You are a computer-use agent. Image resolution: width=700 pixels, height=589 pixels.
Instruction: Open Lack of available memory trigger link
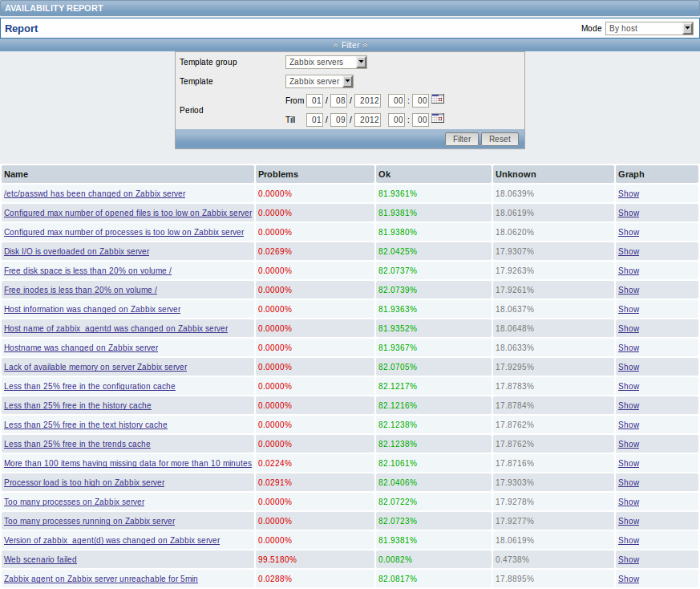click(95, 367)
